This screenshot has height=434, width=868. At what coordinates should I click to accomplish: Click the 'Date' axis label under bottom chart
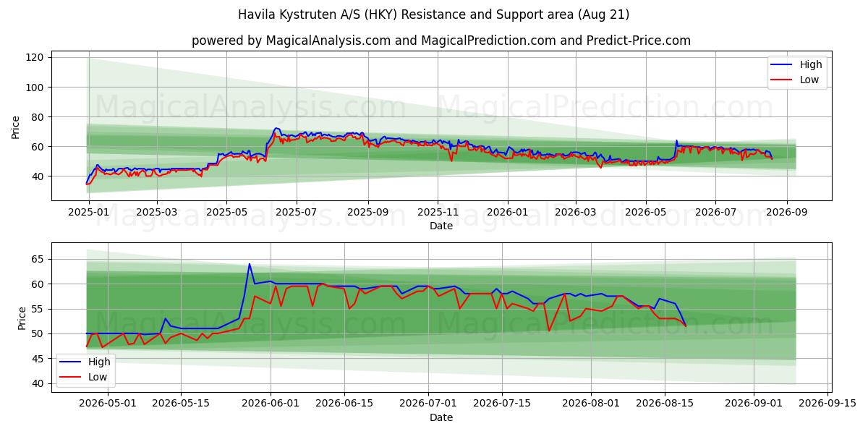click(441, 417)
